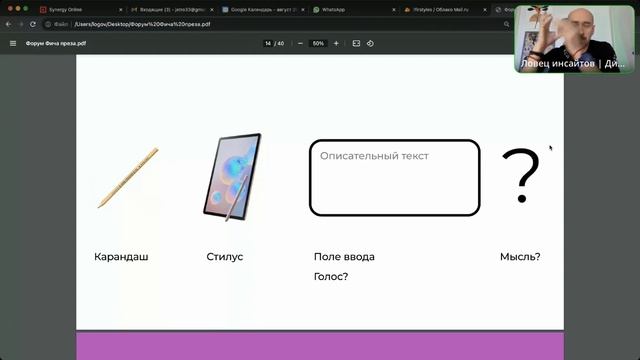Click the Форум Фича преза.pdf title
Screen dimensions: 640x360
coord(56,43)
